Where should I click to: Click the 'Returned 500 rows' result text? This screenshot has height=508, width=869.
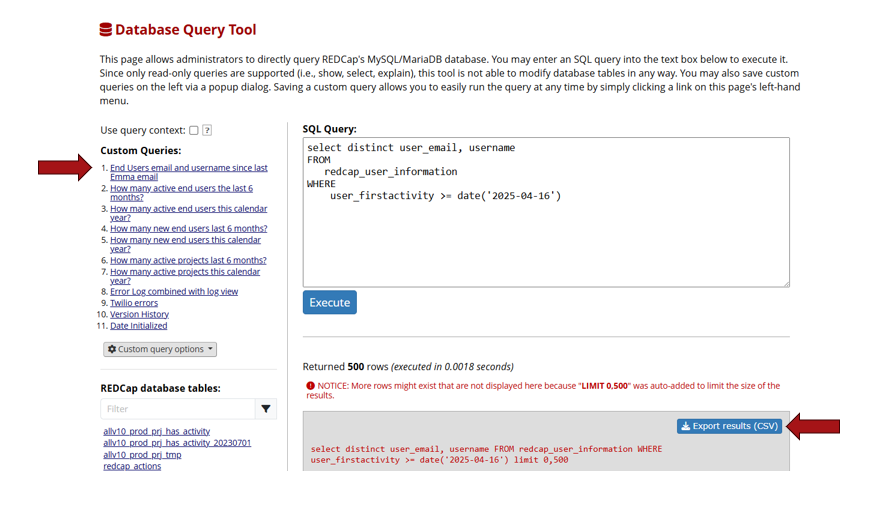[408, 367]
